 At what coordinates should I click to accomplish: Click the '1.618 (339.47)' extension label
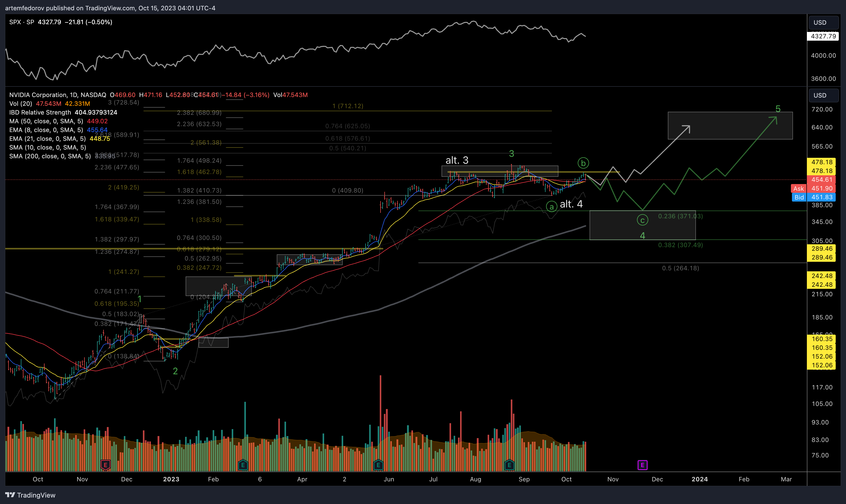click(117, 219)
